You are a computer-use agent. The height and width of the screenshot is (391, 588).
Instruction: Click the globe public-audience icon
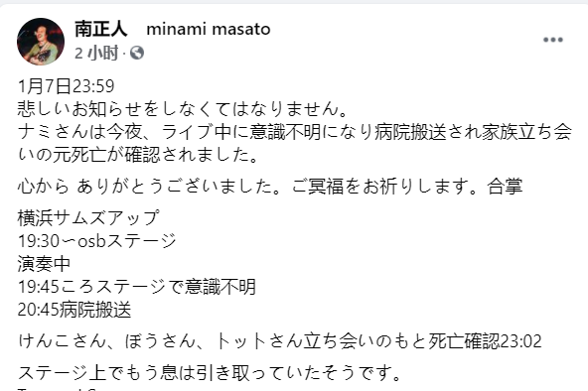tap(137, 53)
